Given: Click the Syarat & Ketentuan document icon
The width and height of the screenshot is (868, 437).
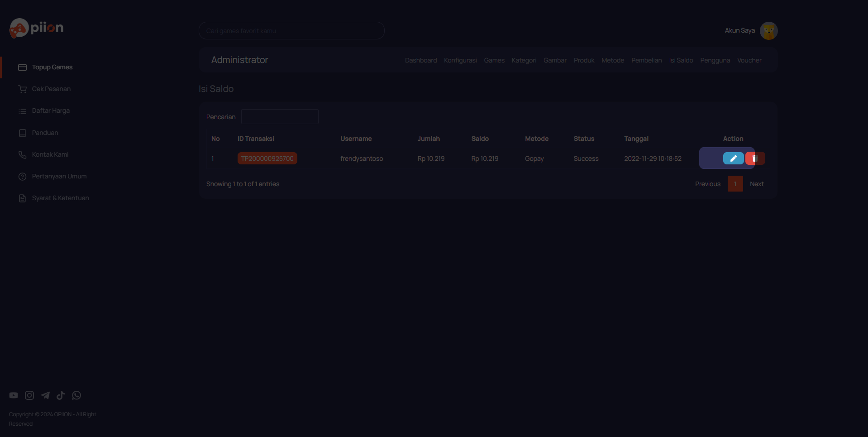Looking at the screenshot, I should point(22,198).
